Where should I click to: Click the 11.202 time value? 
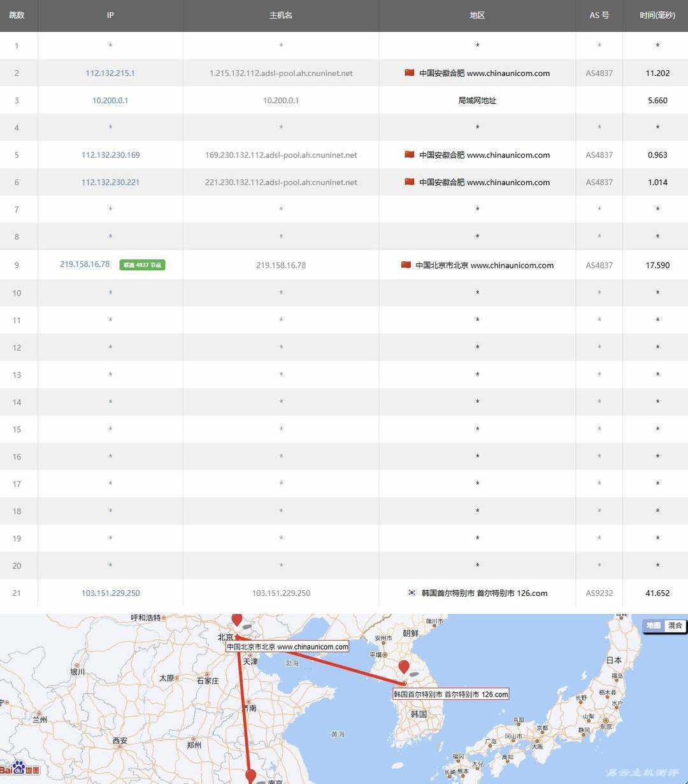(x=657, y=73)
